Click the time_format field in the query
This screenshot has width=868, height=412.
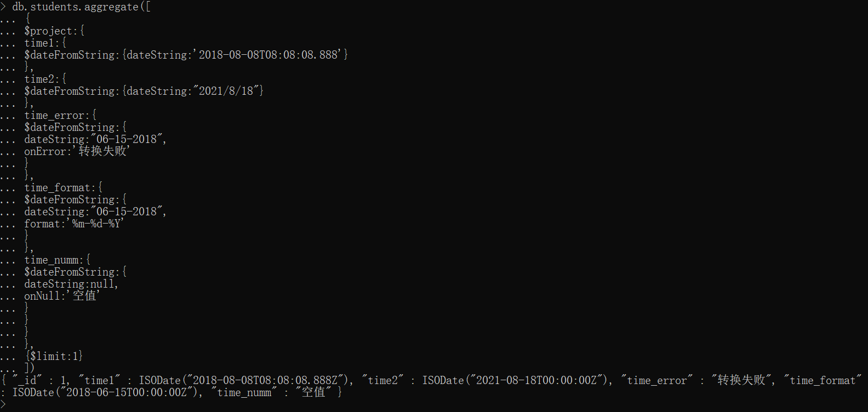[57, 188]
